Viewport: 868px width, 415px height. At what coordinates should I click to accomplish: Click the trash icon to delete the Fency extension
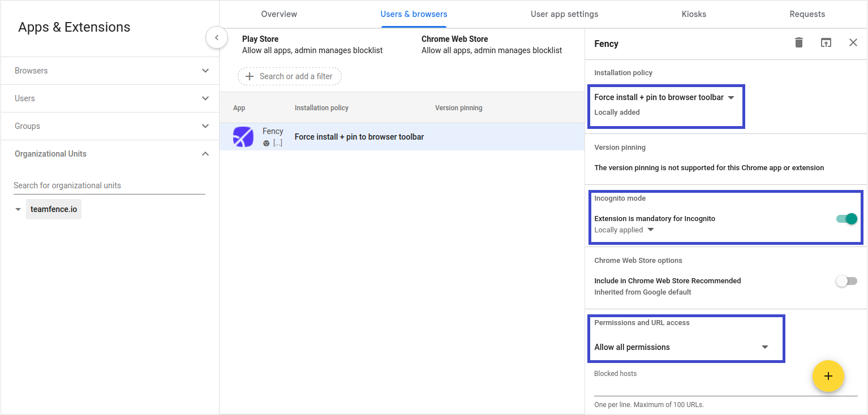click(798, 42)
